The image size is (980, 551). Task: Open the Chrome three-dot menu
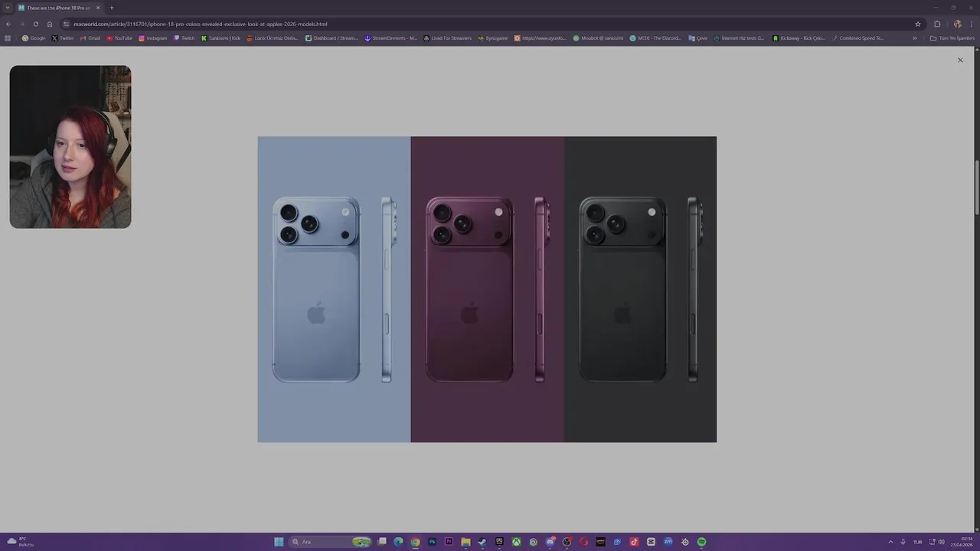tap(972, 24)
